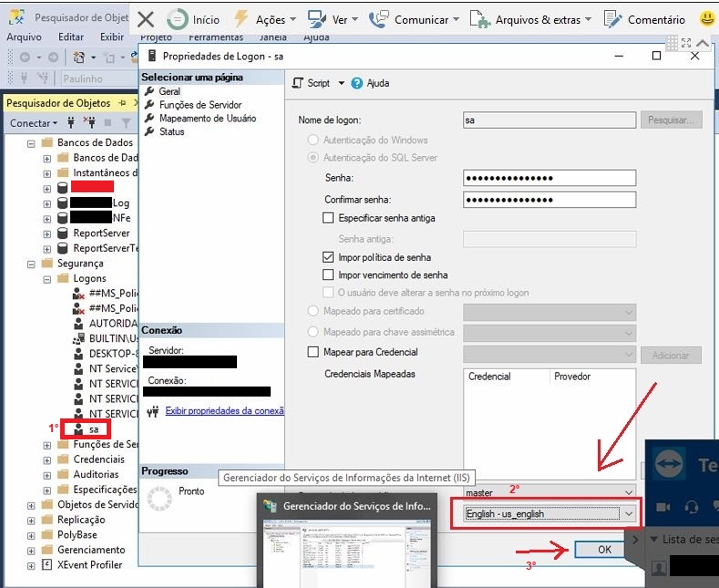Open the Exibir menu
This screenshot has width=719, height=588.
coord(112,36)
